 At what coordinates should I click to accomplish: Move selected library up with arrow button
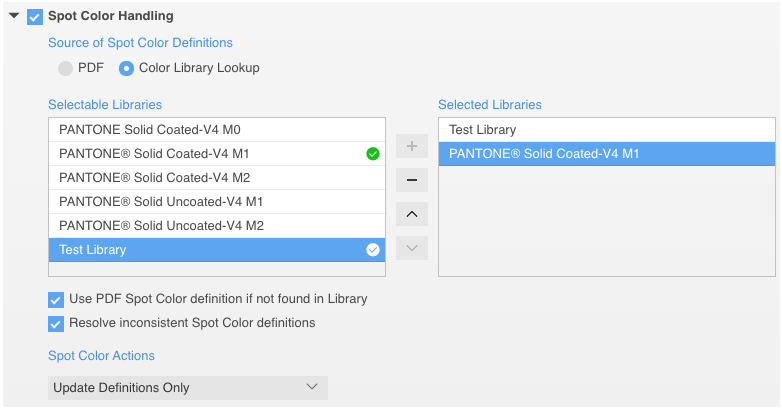411,214
